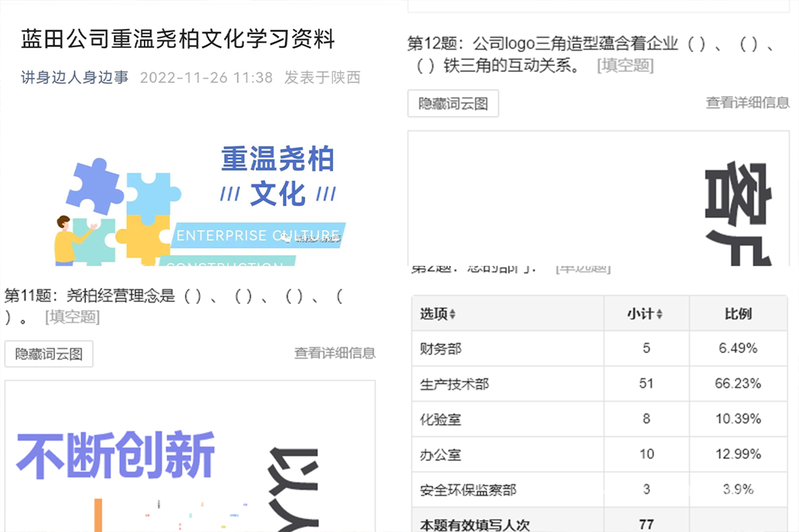Click ENTERPRISE CULTURE text in banner

258,235
